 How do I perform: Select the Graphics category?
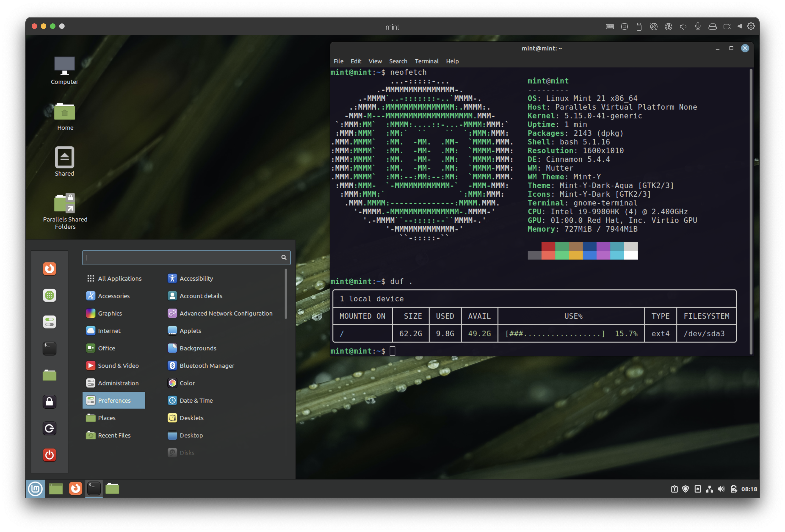pyautogui.click(x=114, y=313)
